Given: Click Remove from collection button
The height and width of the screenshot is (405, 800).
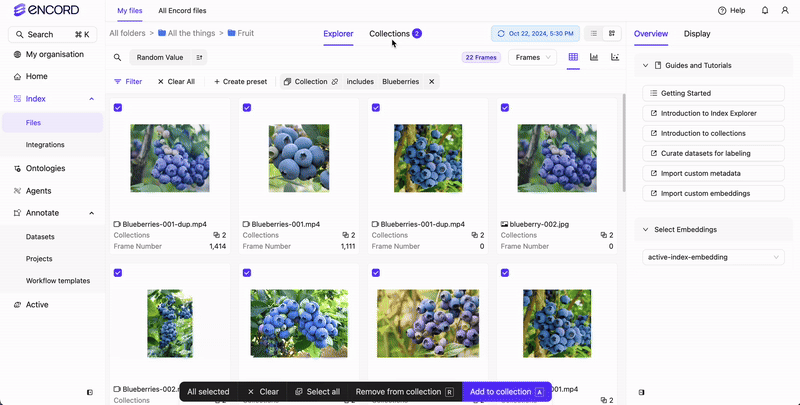Looking at the screenshot, I should [404, 392].
